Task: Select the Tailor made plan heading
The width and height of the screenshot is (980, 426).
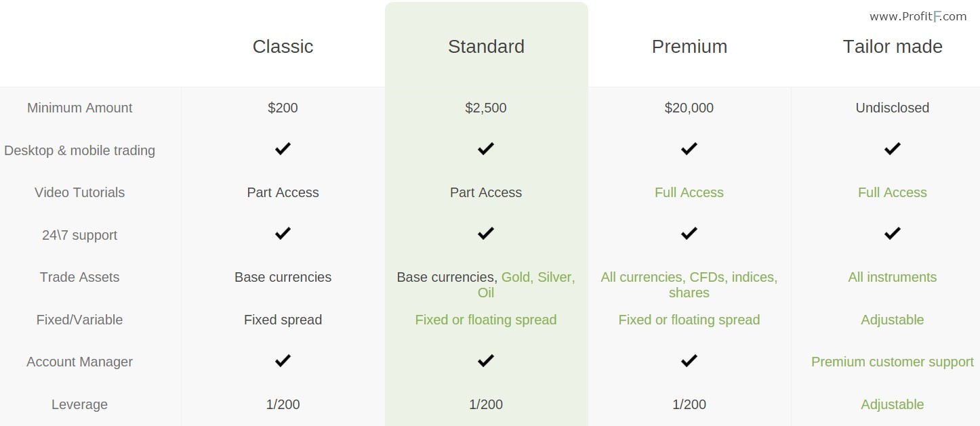Action: (x=893, y=47)
